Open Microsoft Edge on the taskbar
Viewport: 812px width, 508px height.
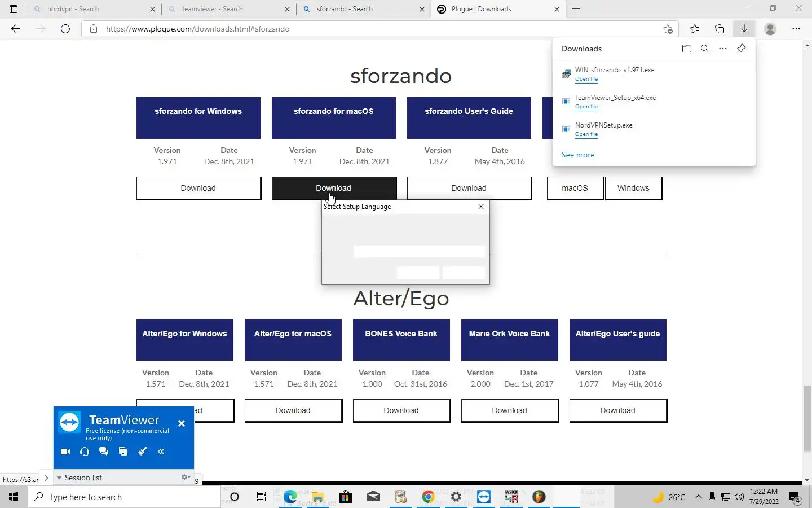290,497
